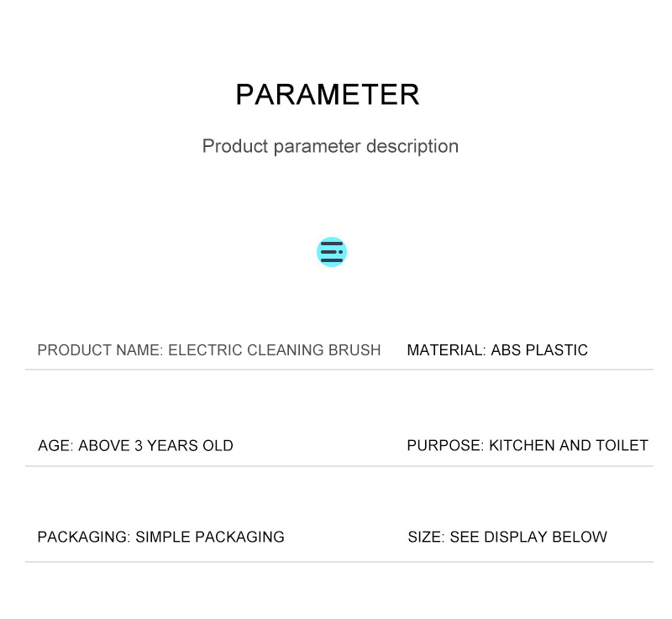This screenshot has width=672, height=619.
Task: Click the "MATERIAL:" label
Action: 446,350
